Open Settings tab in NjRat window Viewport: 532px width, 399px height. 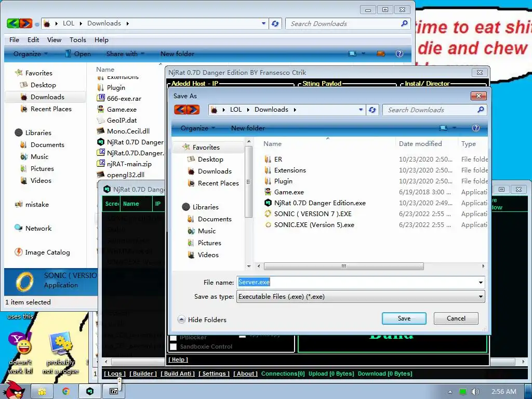tap(214, 374)
